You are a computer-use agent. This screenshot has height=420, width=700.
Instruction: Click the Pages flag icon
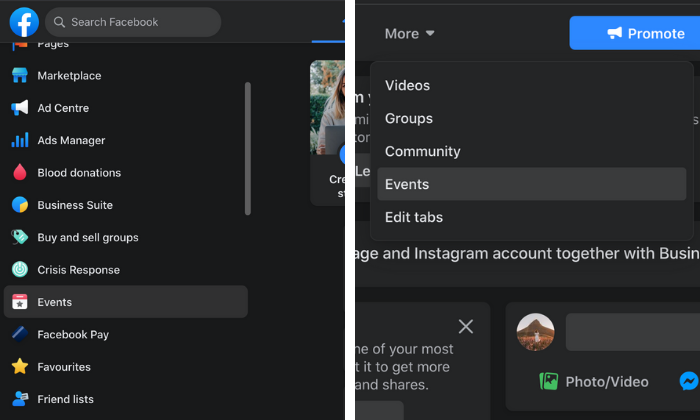pos(20,45)
